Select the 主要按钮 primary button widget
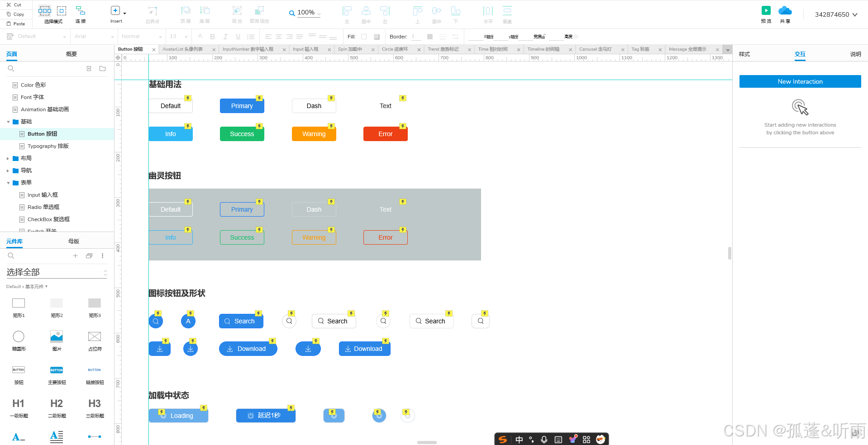 coord(57,375)
